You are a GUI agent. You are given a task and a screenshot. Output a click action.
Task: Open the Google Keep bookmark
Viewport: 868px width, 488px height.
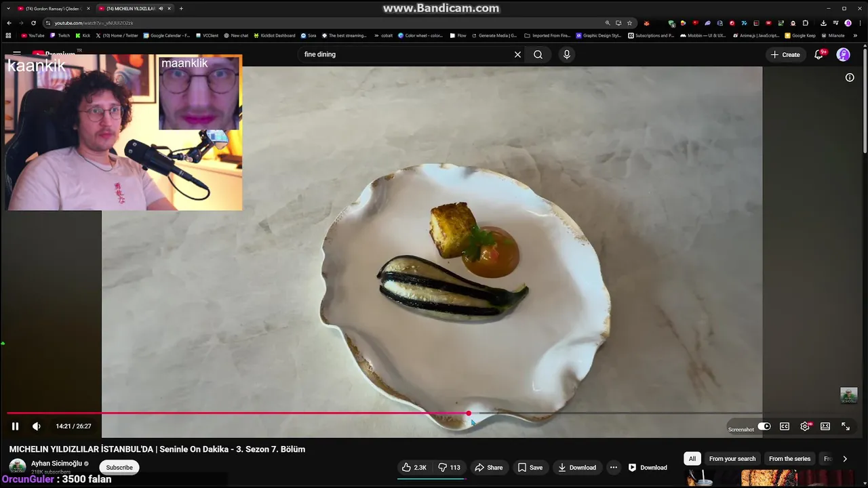tap(800, 35)
